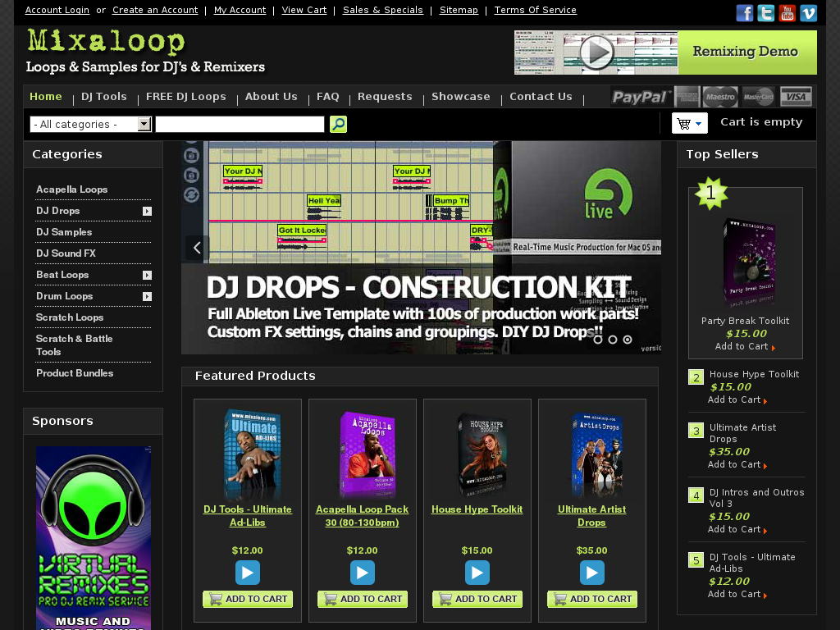Select the third slideshow dot indicator

coord(628,339)
